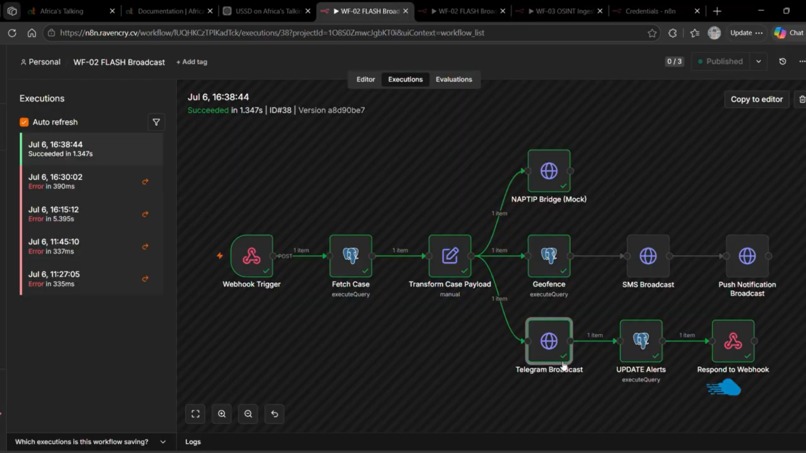This screenshot has height=453, width=806.
Task: Retry the 11:45:10 failed execution
Action: [145, 246]
